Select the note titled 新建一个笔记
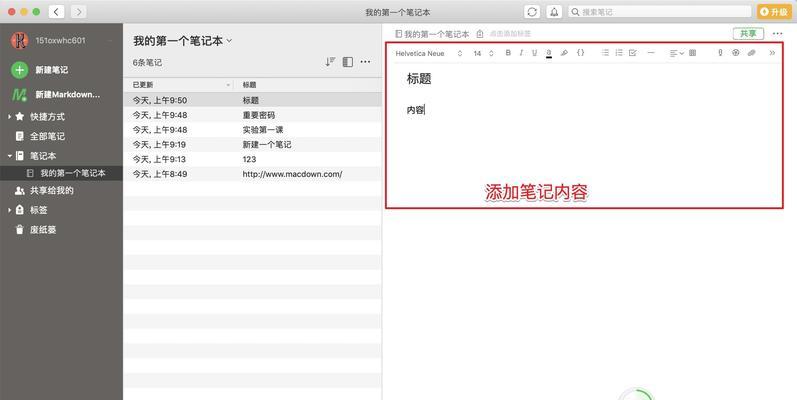This screenshot has width=797, height=400. click(253, 144)
